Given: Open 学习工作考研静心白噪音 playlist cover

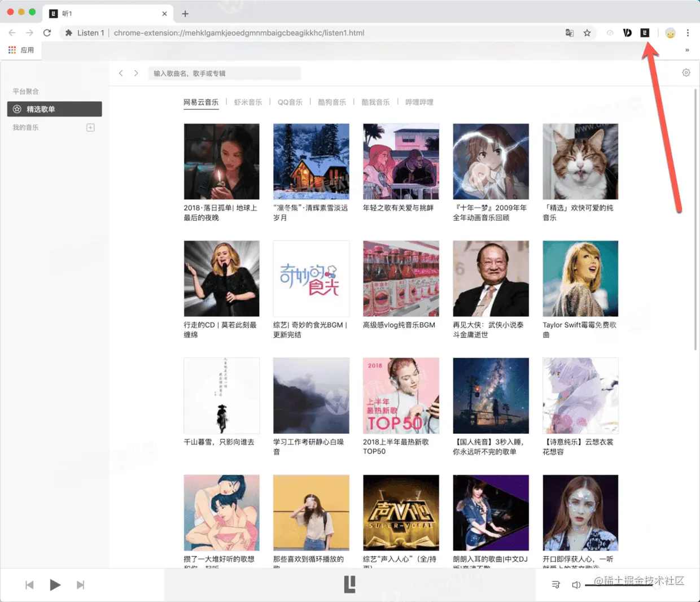Looking at the screenshot, I should pyautogui.click(x=311, y=395).
